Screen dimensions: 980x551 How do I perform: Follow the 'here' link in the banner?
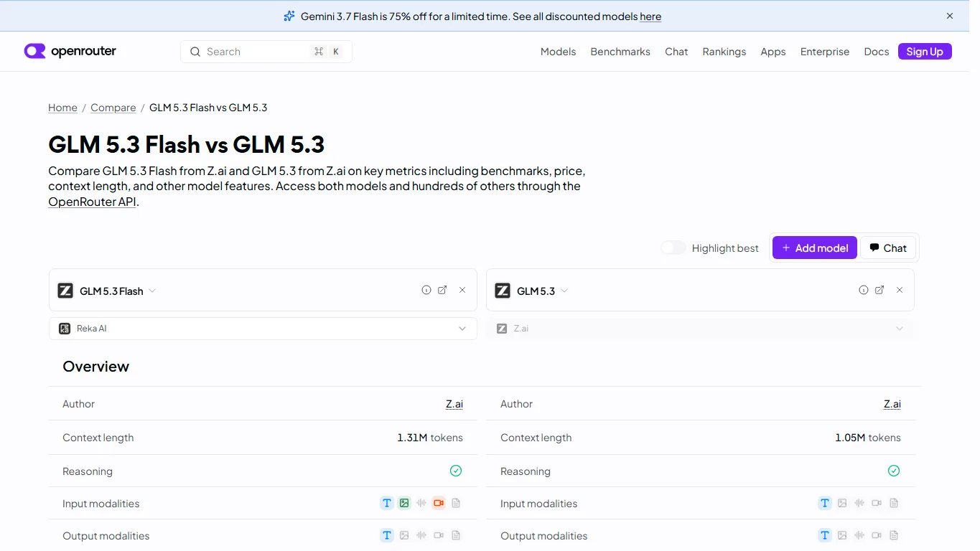(x=650, y=17)
